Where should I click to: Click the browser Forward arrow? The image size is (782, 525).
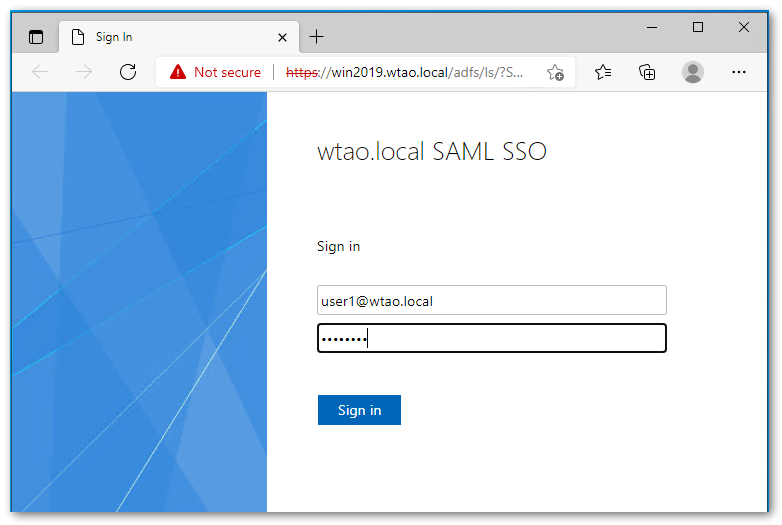(x=84, y=72)
